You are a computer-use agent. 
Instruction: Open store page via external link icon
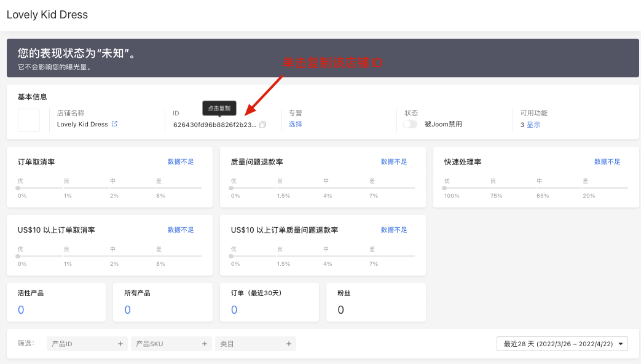[x=116, y=123]
